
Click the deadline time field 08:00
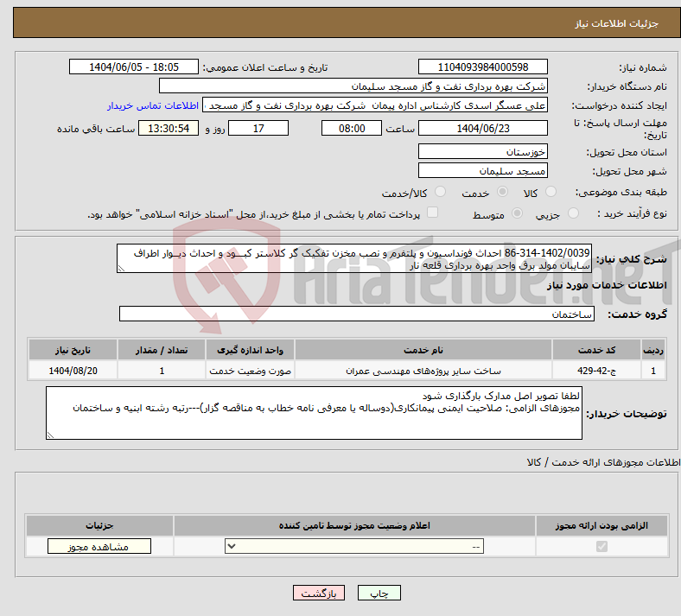point(352,128)
